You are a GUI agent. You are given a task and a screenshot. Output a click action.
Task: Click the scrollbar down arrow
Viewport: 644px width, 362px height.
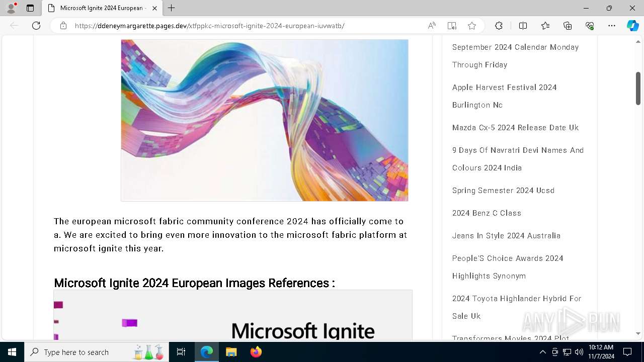(638, 334)
